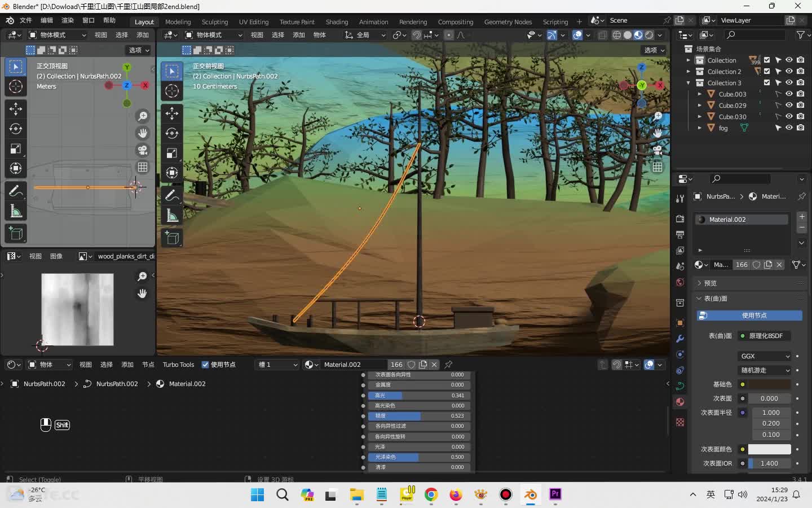Screen dimensions: 812x508
Task: Open the 渲染 (Render) menu
Action: coord(68,20)
